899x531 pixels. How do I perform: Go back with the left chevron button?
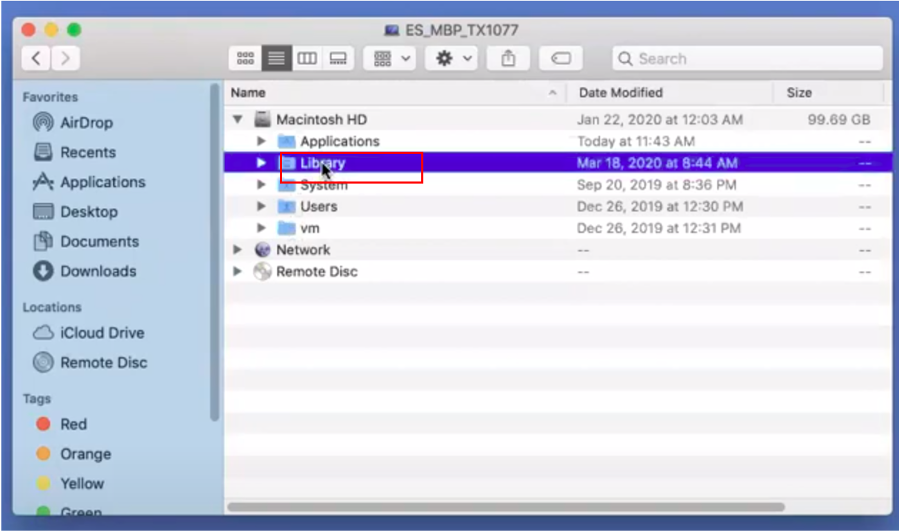point(36,58)
